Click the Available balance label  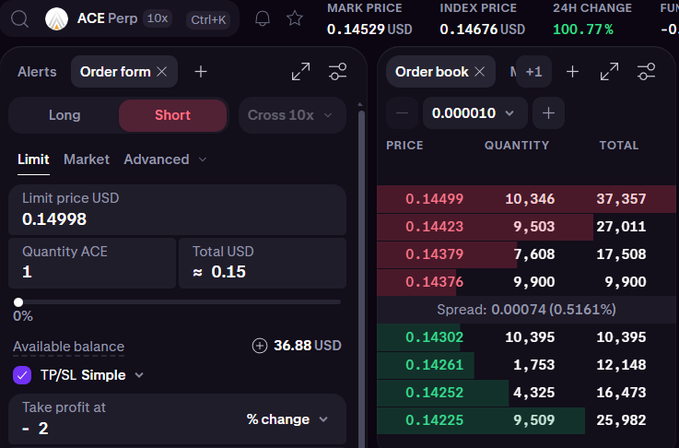(68, 346)
